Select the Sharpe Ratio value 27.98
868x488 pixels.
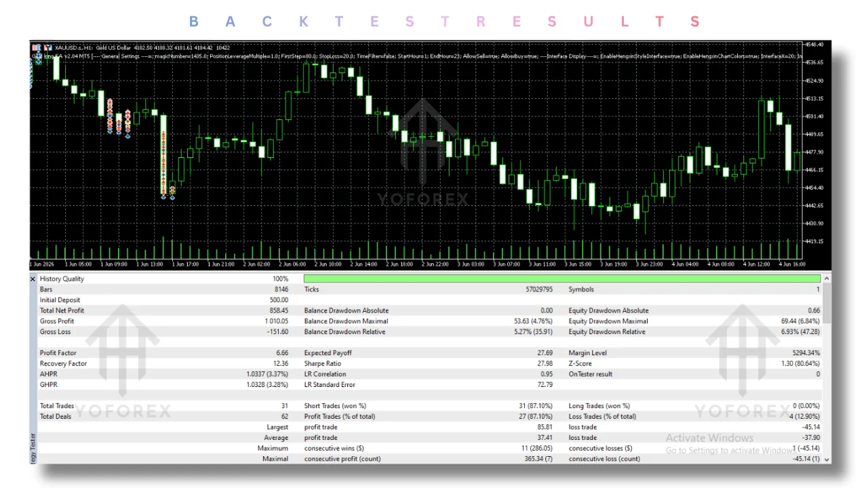(545, 364)
